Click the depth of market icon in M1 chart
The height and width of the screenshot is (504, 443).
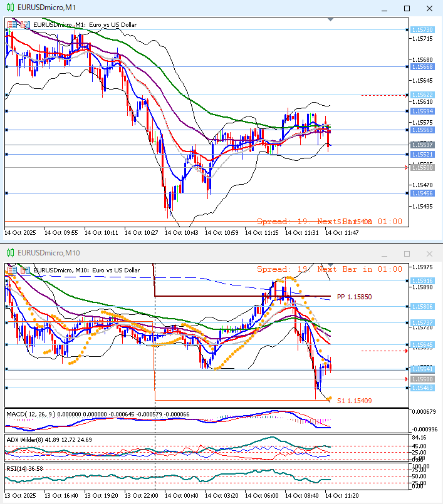pyautogui.click(x=13, y=25)
